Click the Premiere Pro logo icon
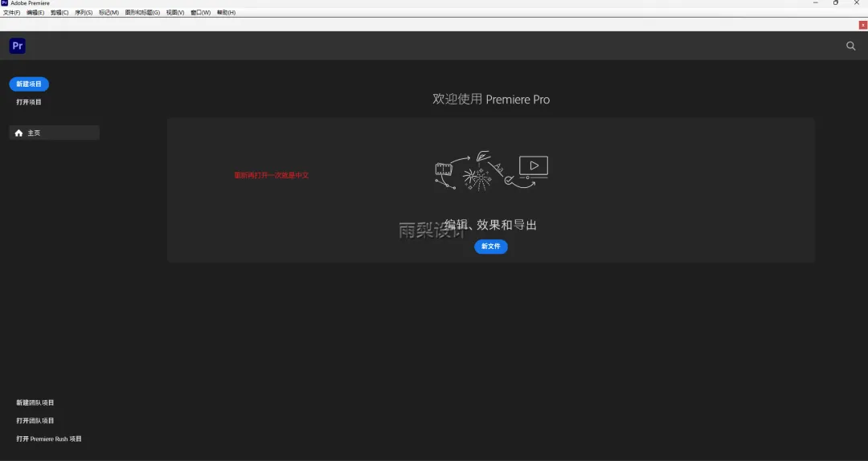 coord(17,46)
